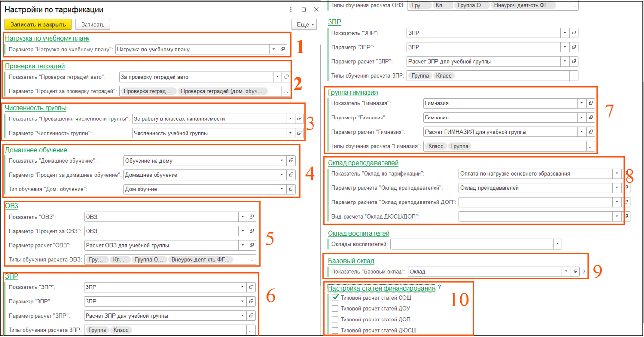Open dropdown for "Оплата по нагрузке основного образования"
The height and width of the screenshot is (337, 644).
[617, 174]
